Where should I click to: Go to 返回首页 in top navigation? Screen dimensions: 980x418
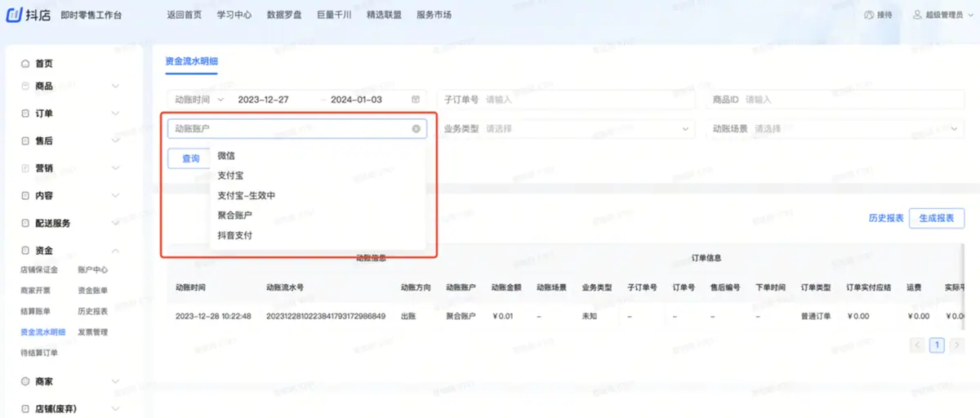[184, 15]
